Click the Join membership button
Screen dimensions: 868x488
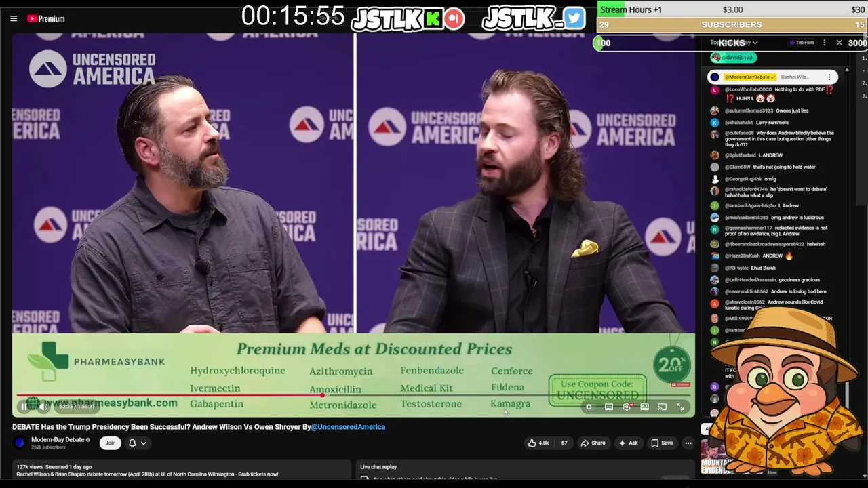click(110, 443)
